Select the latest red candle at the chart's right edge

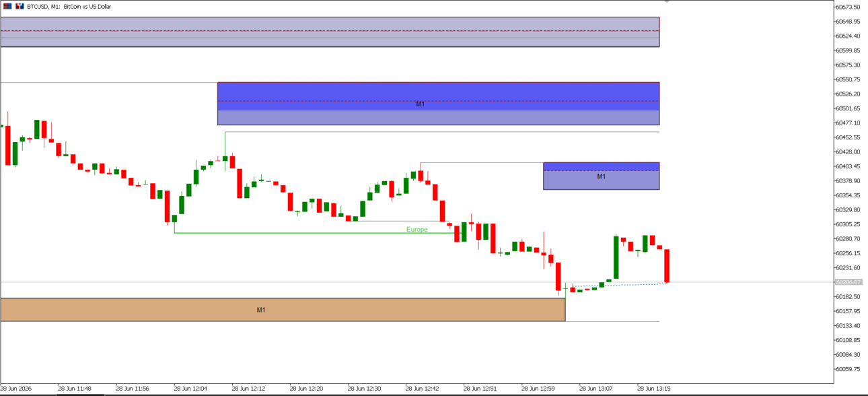pyautogui.click(x=667, y=266)
